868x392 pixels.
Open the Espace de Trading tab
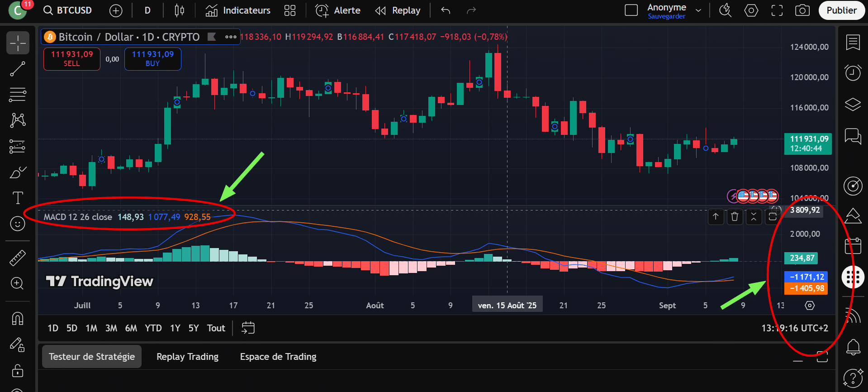278,357
